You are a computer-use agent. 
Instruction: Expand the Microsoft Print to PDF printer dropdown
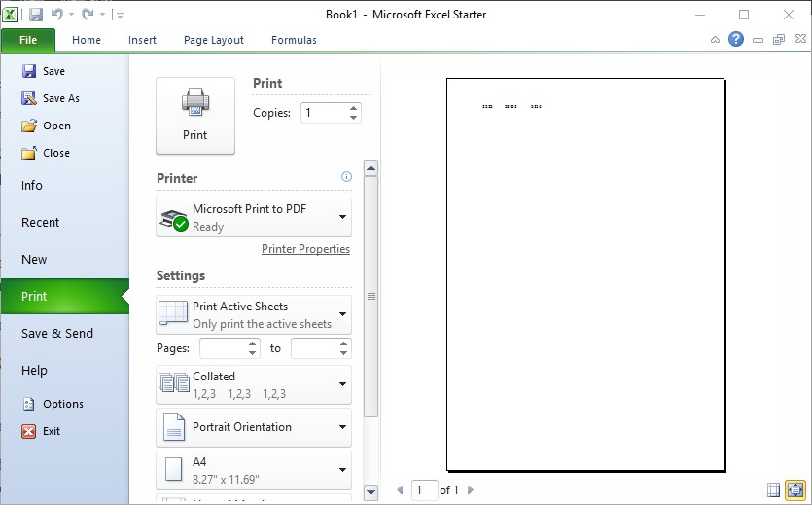click(254, 217)
